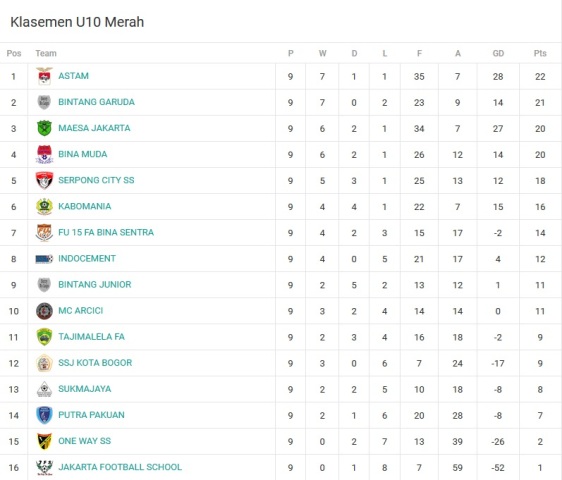Click the Klasemen U10 Merah heading
Viewport: 562px width, 480px height.
coord(77,22)
